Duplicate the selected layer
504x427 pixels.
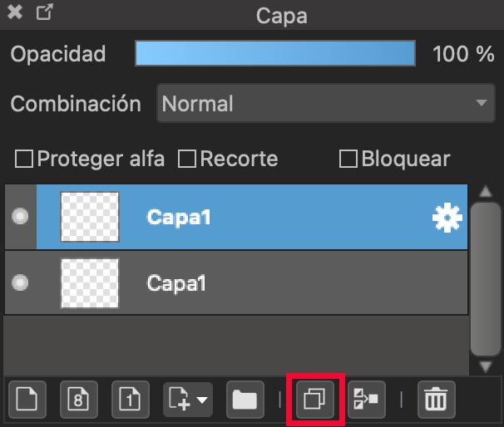[315, 400]
